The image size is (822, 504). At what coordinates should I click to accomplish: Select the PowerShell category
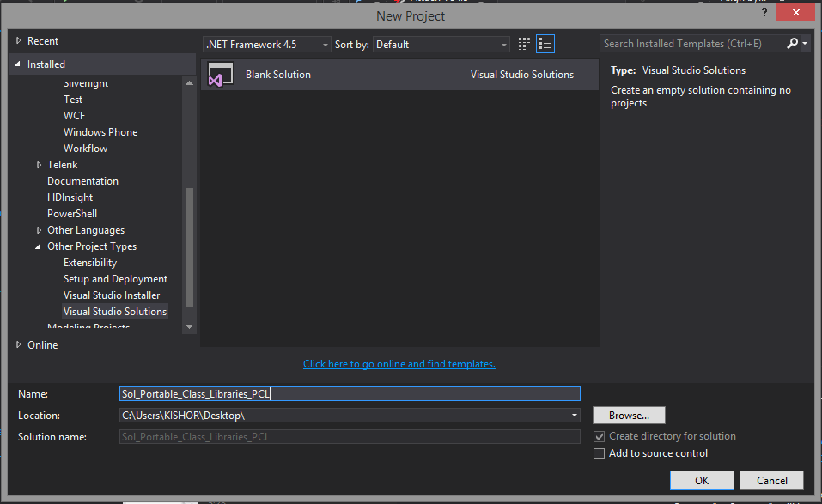coord(72,214)
